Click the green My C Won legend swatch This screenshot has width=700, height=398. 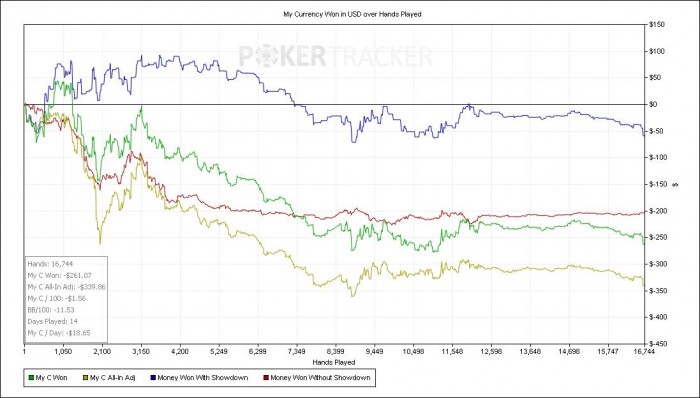(x=31, y=378)
